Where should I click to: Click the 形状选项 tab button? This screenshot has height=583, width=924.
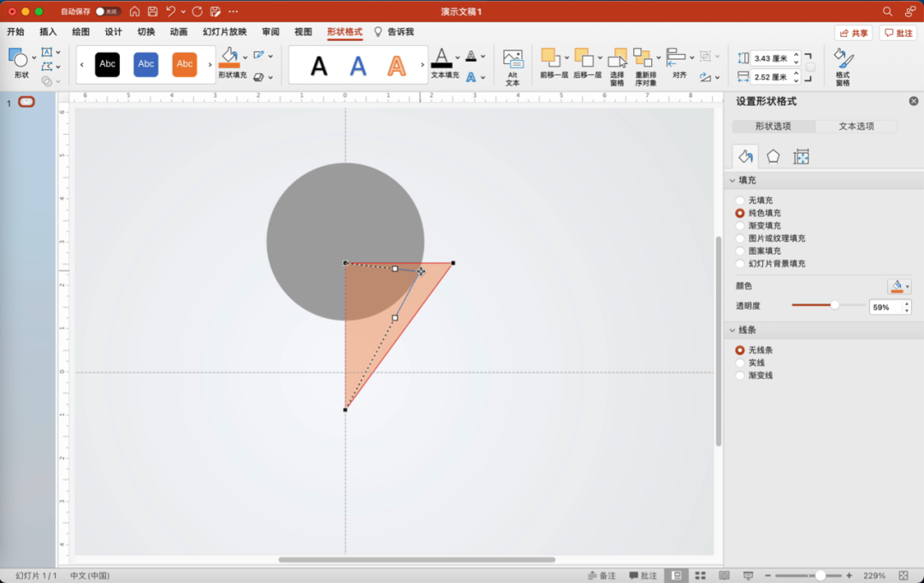tap(773, 127)
